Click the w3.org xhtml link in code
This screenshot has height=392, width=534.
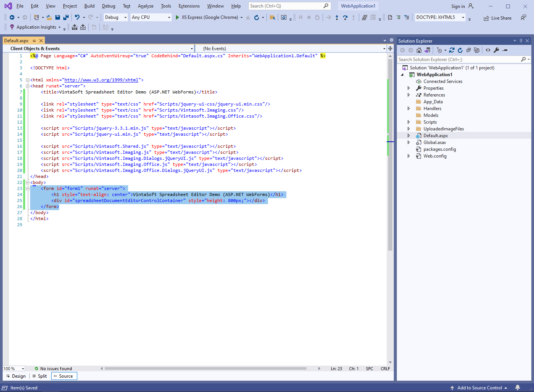pos(101,80)
